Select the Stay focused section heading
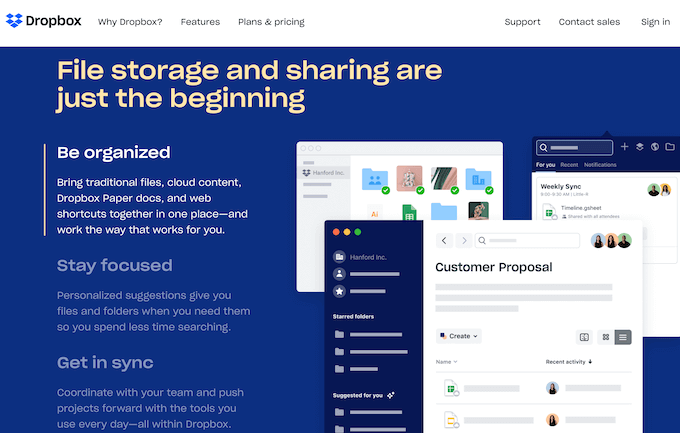 [114, 265]
